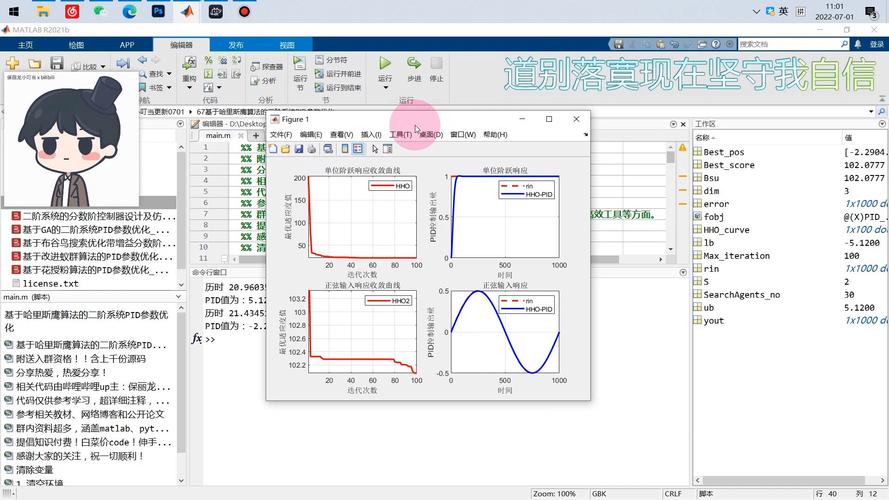This screenshot has height=500, width=889.
Task: Click the Run Section (运行节) icon
Action: tap(299, 63)
